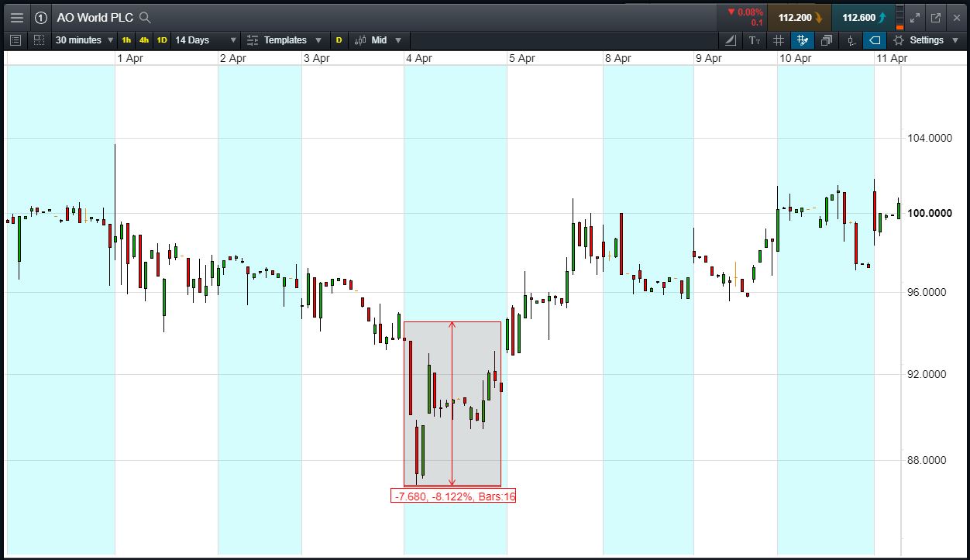Close the chart panel
Image resolution: width=970 pixels, height=560 pixels.
pos(956,18)
